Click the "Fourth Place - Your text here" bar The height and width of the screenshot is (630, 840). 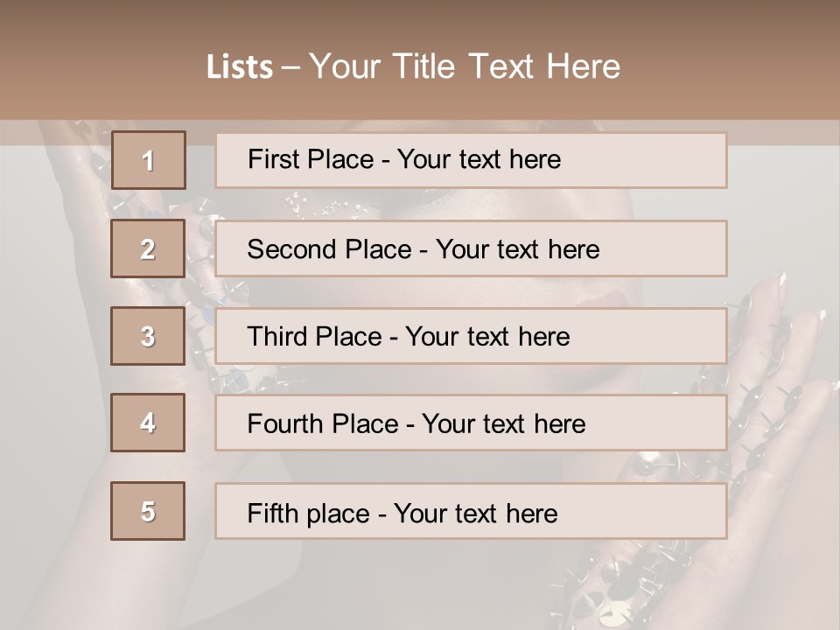[471, 423]
